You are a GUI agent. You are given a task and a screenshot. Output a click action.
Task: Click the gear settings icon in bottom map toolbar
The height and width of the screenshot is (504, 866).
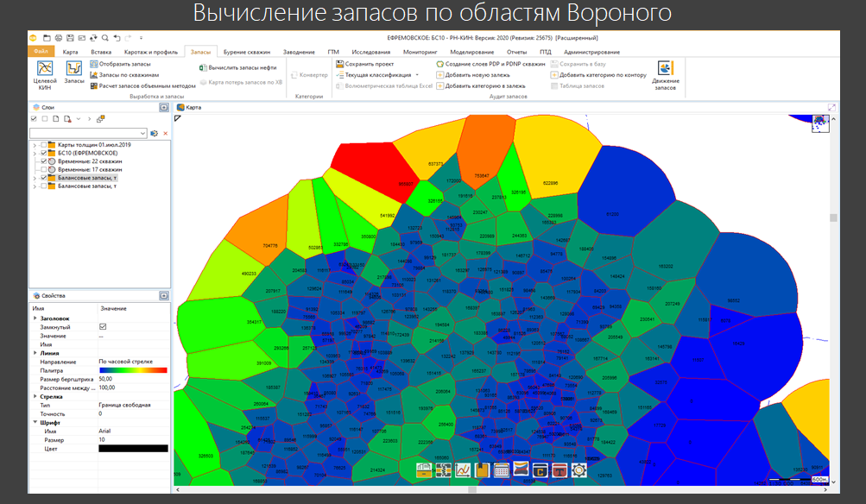click(x=578, y=469)
